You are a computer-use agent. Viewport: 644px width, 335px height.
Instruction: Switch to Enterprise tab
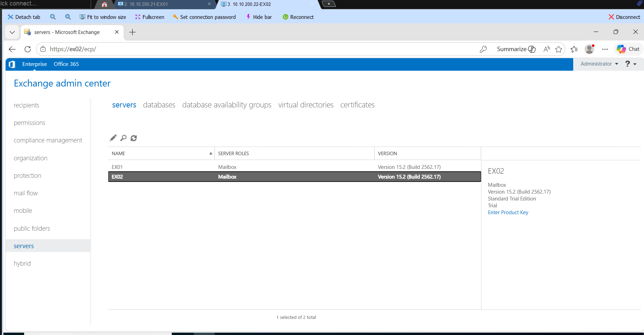click(34, 64)
